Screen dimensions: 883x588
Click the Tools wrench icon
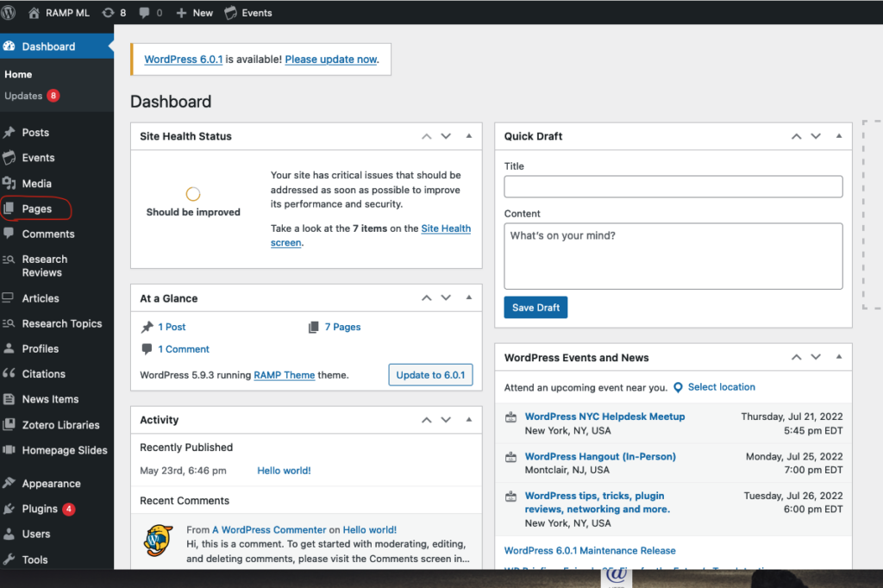(9, 560)
